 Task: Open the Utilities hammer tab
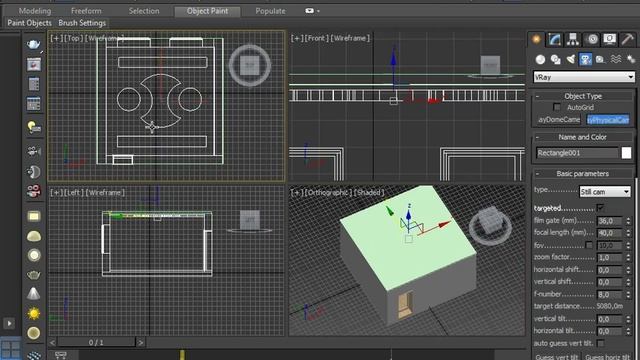(627, 39)
